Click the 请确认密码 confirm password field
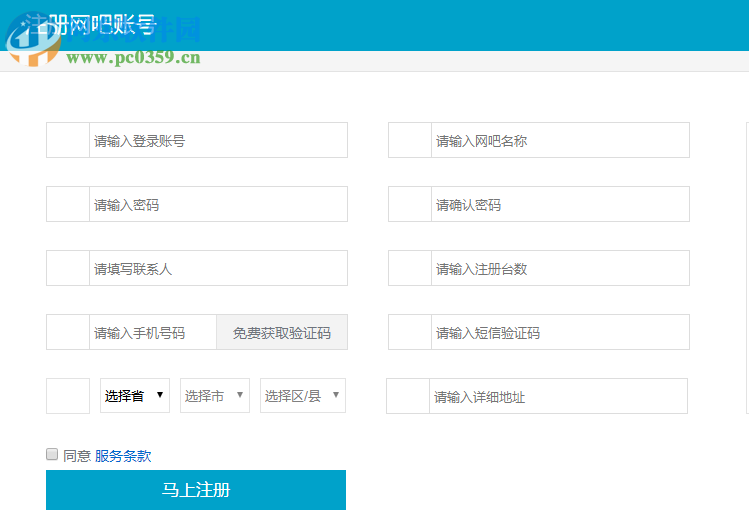 560,204
